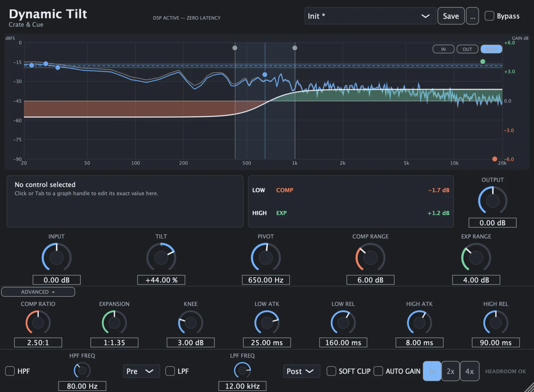The height and width of the screenshot is (392, 534).
Task: Select the green expansion range handle
Action: coord(483,61)
